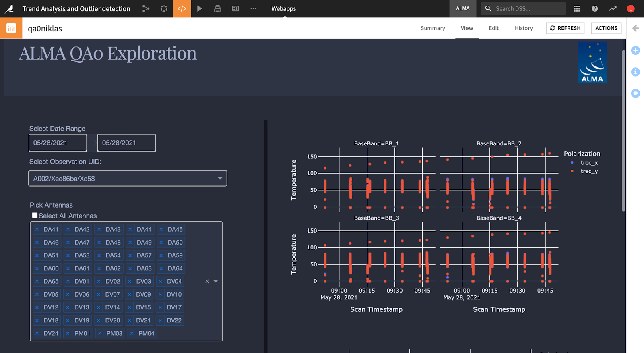Image resolution: width=644 pixels, height=353 pixels.
Task: Click the orange webapp type icon
Action: (x=11, y=28)
